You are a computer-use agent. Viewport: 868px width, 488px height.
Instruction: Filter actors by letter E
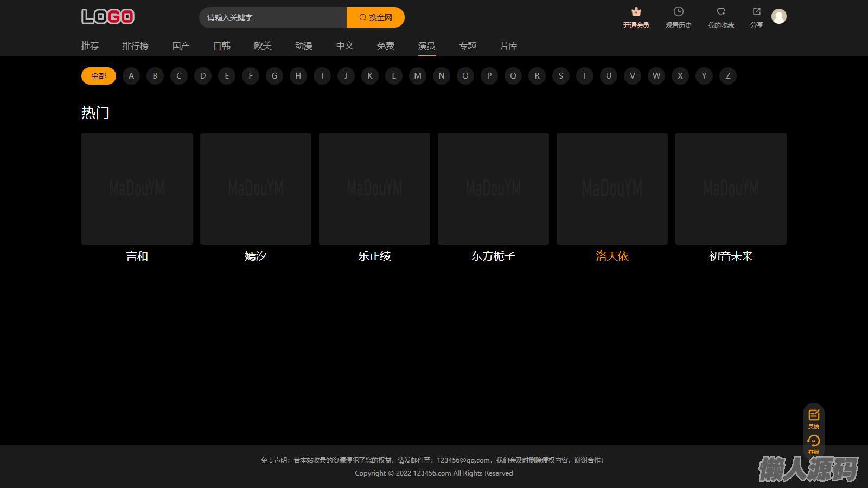(x=227, y=76)
